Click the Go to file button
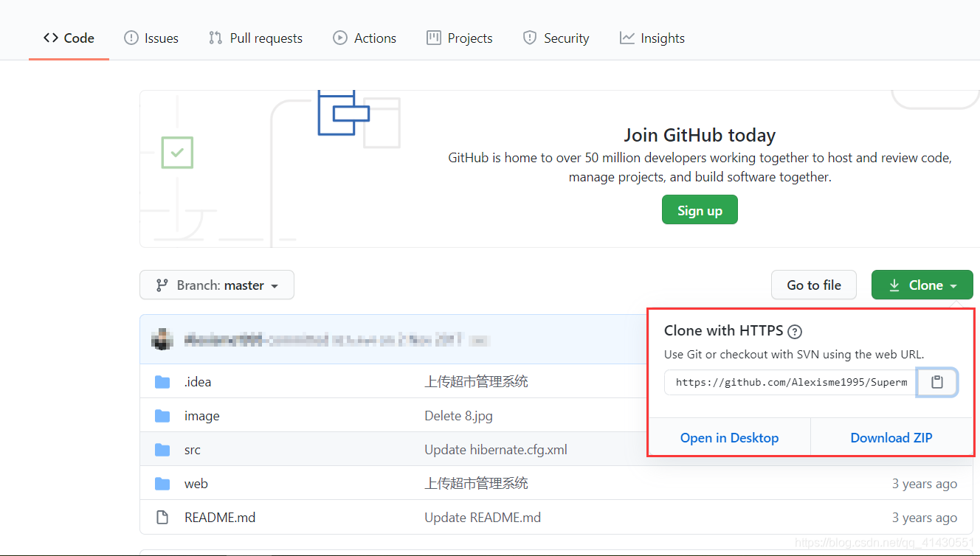Viewport: 980px width, 556px height. click(814, 285)
